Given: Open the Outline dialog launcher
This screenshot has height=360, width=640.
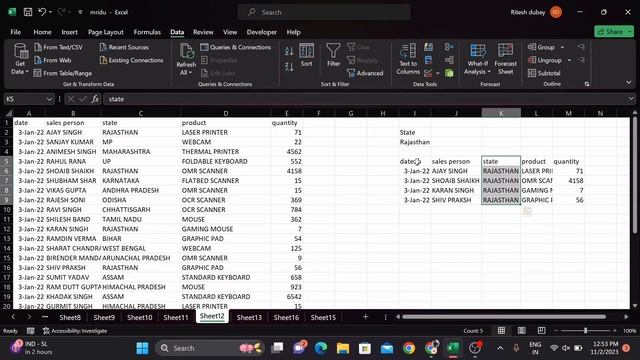Looking at the screenshot, I should coord(587,84).
